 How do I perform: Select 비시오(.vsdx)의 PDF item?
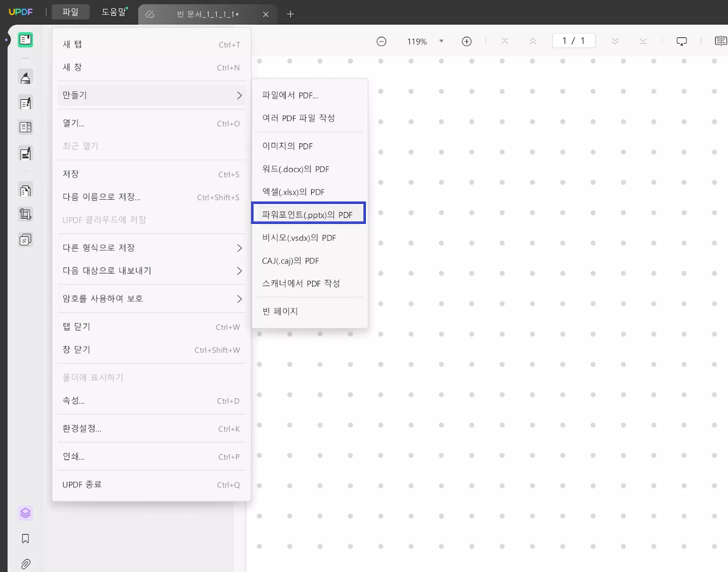click(x=309, y=238)
